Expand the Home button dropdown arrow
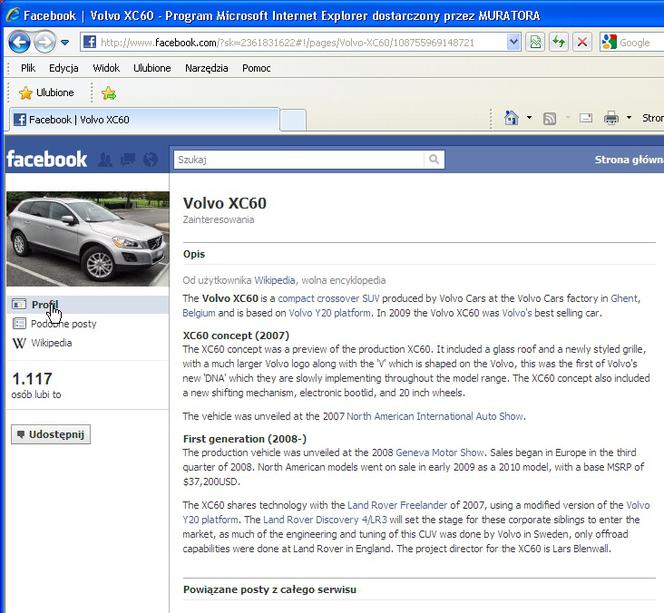 click(x=529, y=117)
